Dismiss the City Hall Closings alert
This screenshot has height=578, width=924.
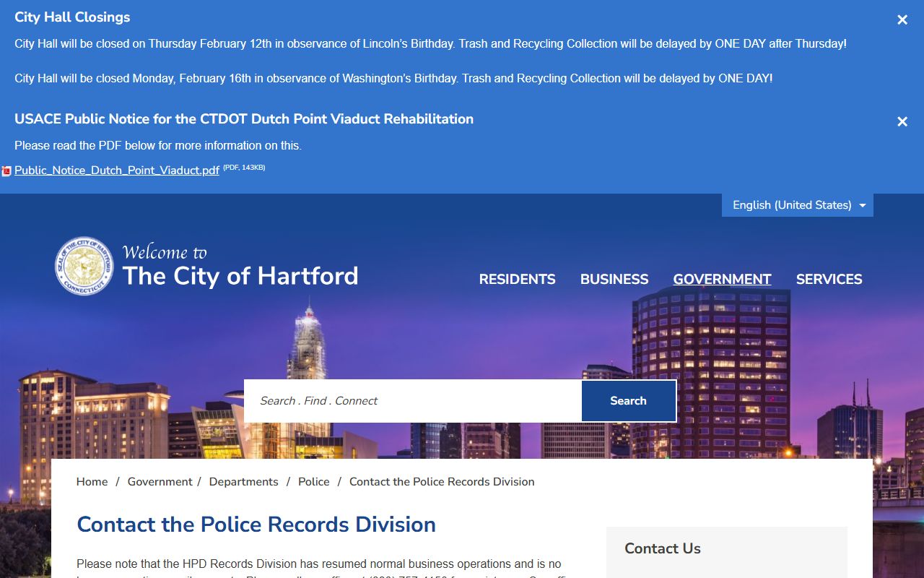pyautogui.click(x=902, y=20)
